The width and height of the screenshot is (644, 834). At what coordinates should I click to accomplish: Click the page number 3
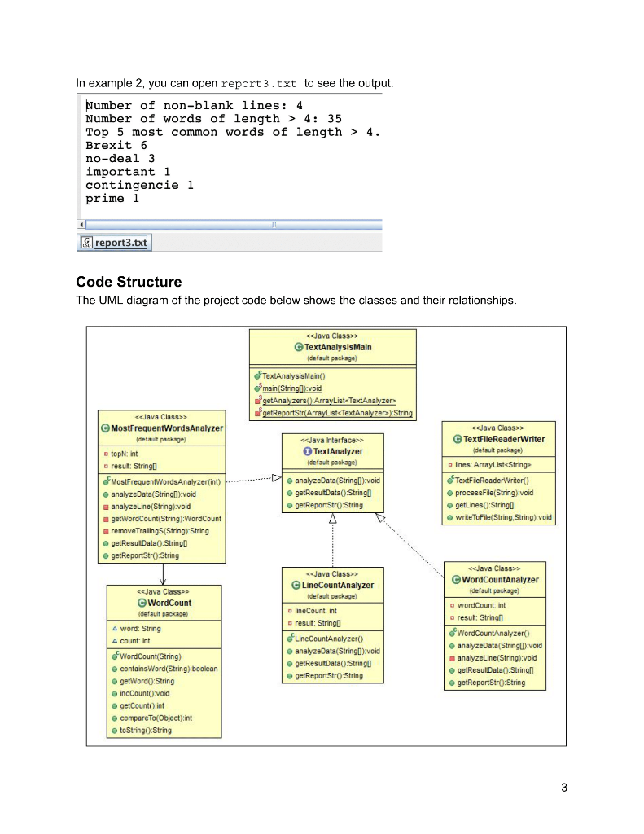click(564, 788)
